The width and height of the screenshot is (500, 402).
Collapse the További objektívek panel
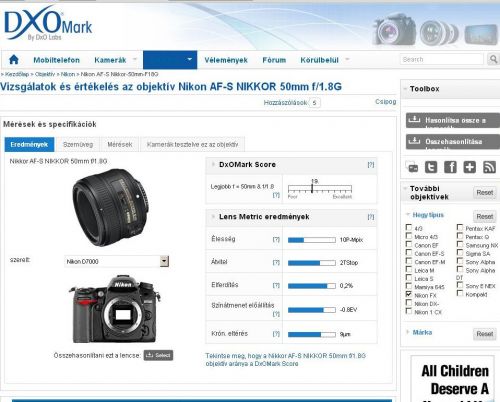click(x=405, y=189)
